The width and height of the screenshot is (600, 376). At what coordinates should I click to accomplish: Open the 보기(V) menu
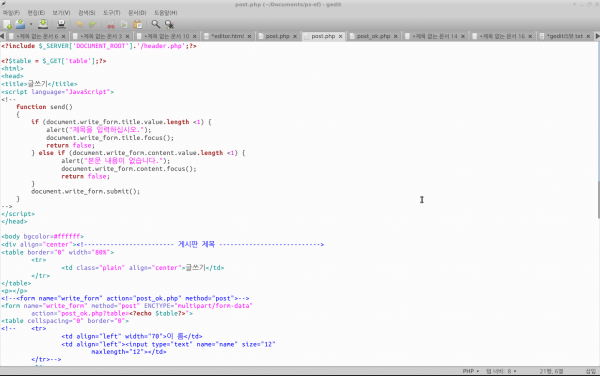tap(61, 13)
